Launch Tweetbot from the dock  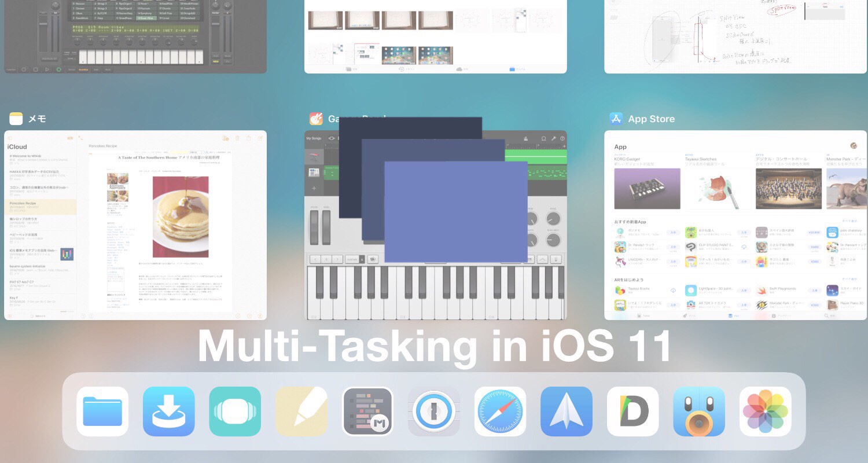click(x=699, y=411)
